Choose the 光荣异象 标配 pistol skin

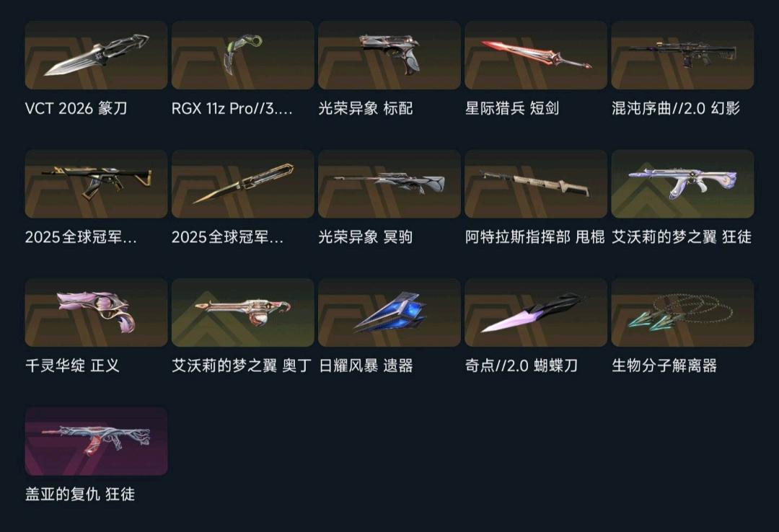(x=389, y=55)
